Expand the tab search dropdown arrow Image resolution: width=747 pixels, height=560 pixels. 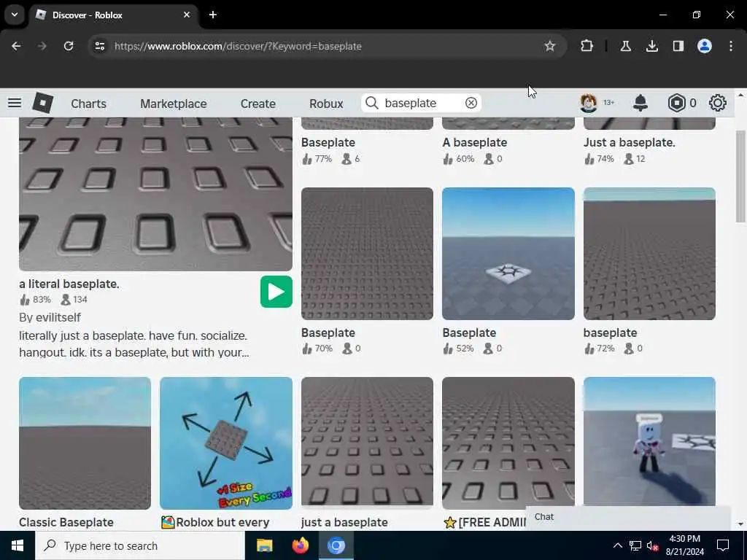pyautogui.click(x=15, y=15)
